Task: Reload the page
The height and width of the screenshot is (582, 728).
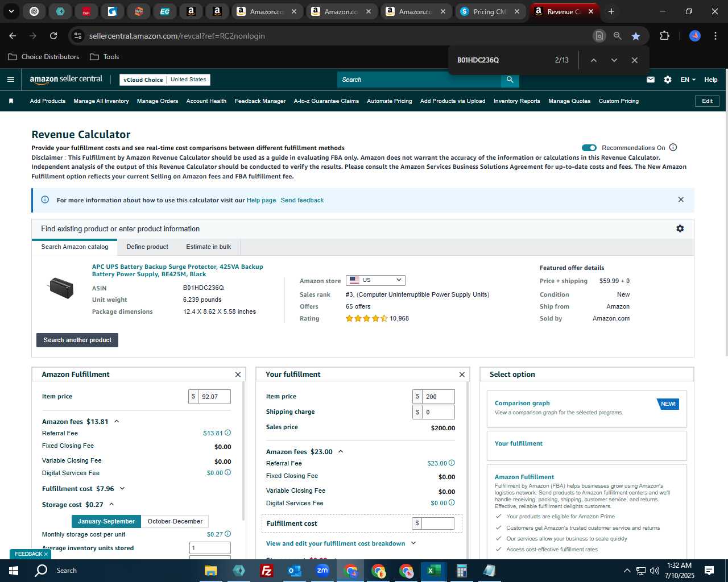Action: tap(53, 36)
